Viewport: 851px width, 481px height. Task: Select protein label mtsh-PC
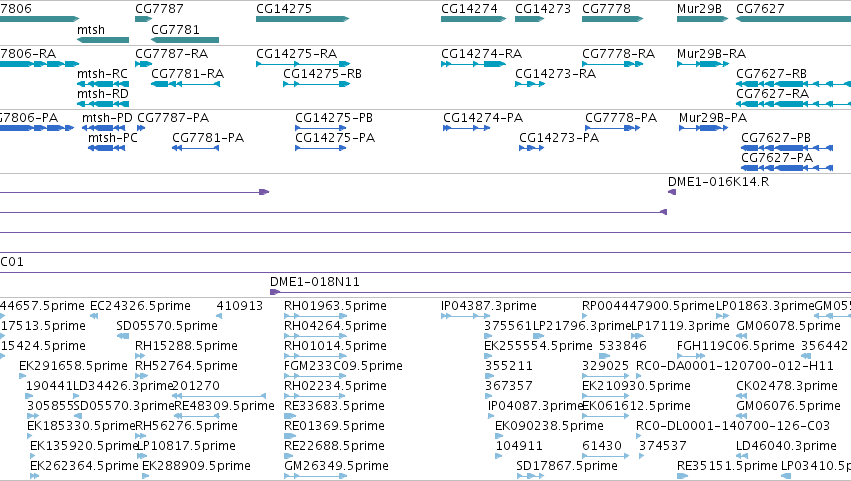(x=113, y=138)
